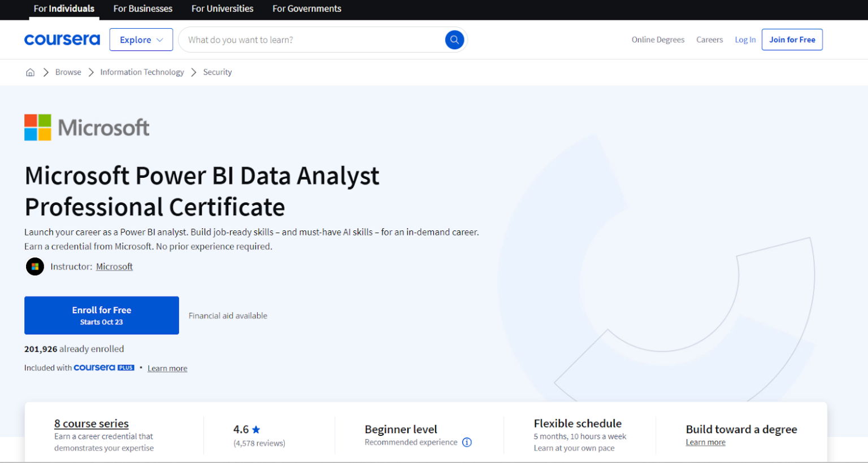This screenshot has width=868, height=463.
Task: Click the Enroll for Free button
Action: [101, 315]
